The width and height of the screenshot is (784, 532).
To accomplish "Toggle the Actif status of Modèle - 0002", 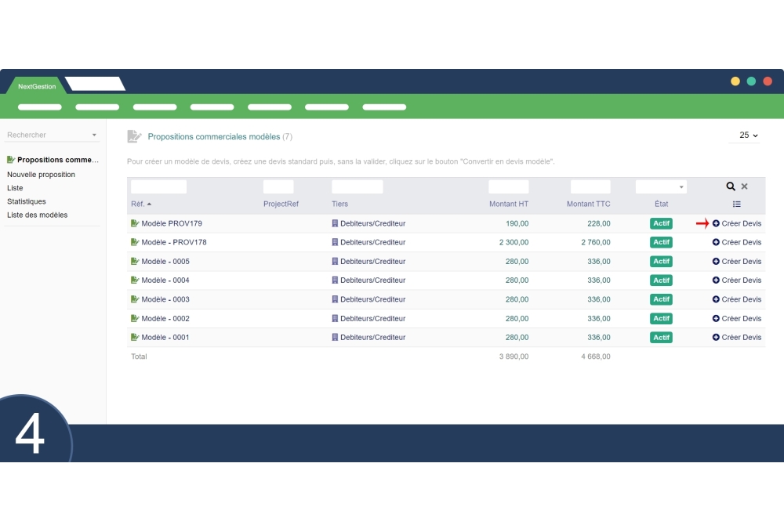I will click(x=661, y=318).
